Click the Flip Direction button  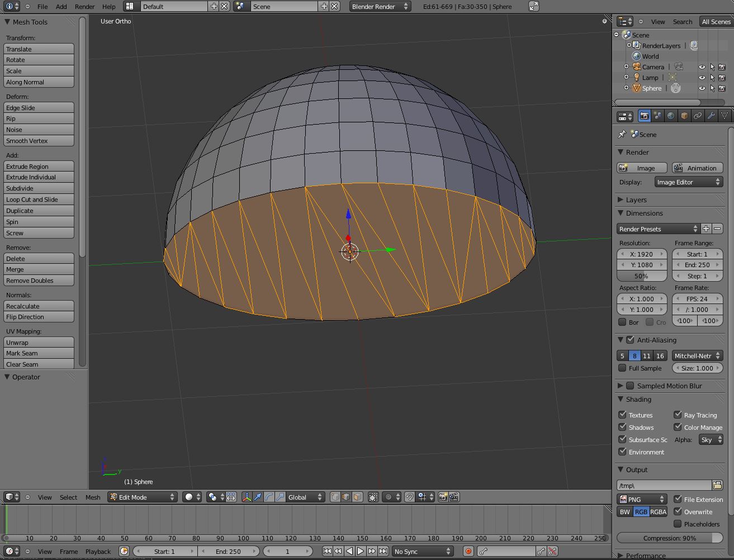click(39, 317)
